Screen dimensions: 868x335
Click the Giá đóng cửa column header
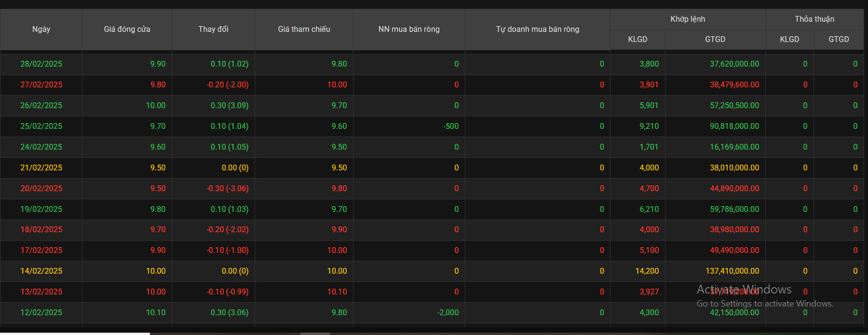pos(127,29)
